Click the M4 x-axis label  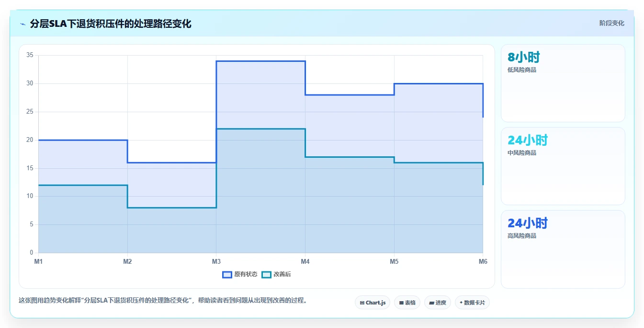(305, 261)
